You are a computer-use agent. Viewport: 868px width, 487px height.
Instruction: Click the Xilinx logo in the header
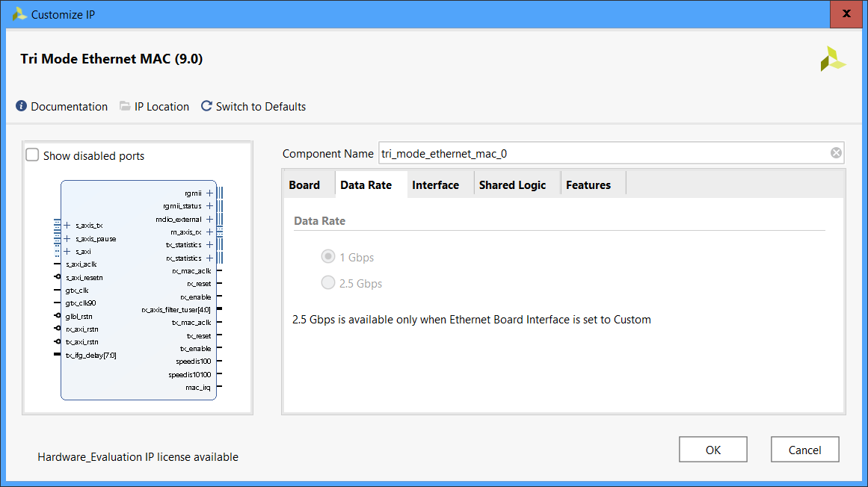pos(832,59)
